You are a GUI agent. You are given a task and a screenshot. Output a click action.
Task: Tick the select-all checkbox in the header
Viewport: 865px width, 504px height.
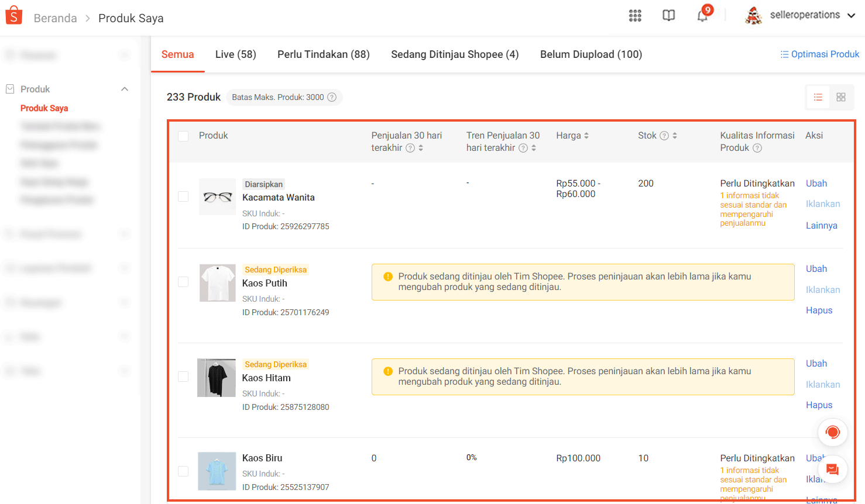183,136
